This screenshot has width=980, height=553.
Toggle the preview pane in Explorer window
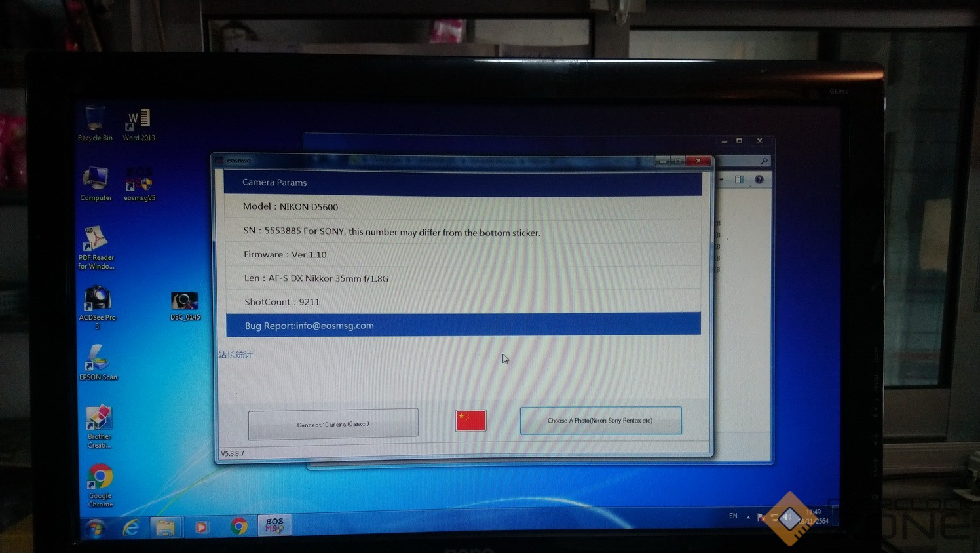point(740,180)
